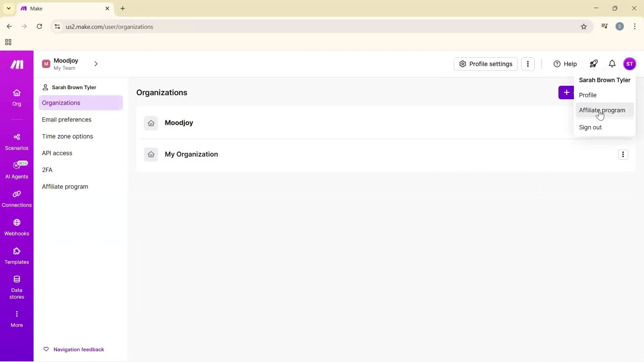Open options for My Organization row

click(623, 155)
